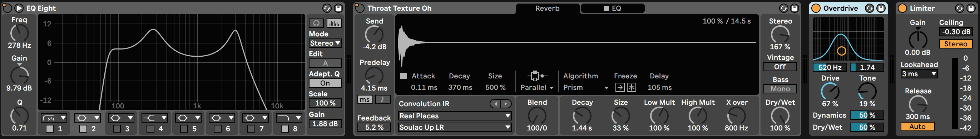
Task: Click EQ Eight hot-swap preset icon
Action: click(327, 8)
